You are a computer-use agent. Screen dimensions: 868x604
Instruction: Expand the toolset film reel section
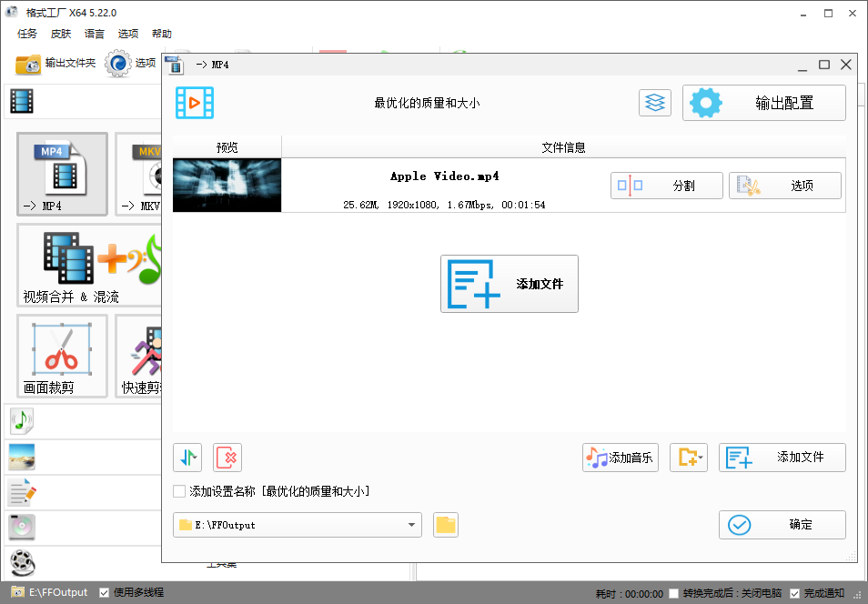[x=22, y=563]
